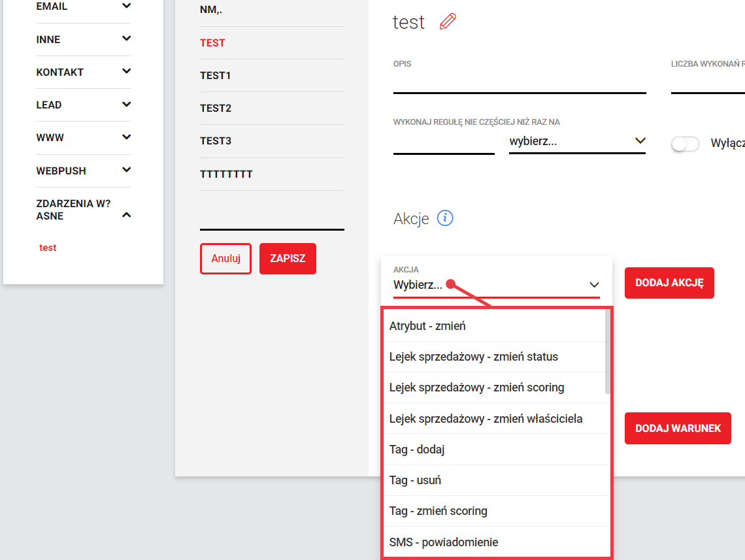This screenshot has width=745, height=560.
Task: Cancel with the Anuluj button
Action: pyautogui.click(x=225, y=259)
